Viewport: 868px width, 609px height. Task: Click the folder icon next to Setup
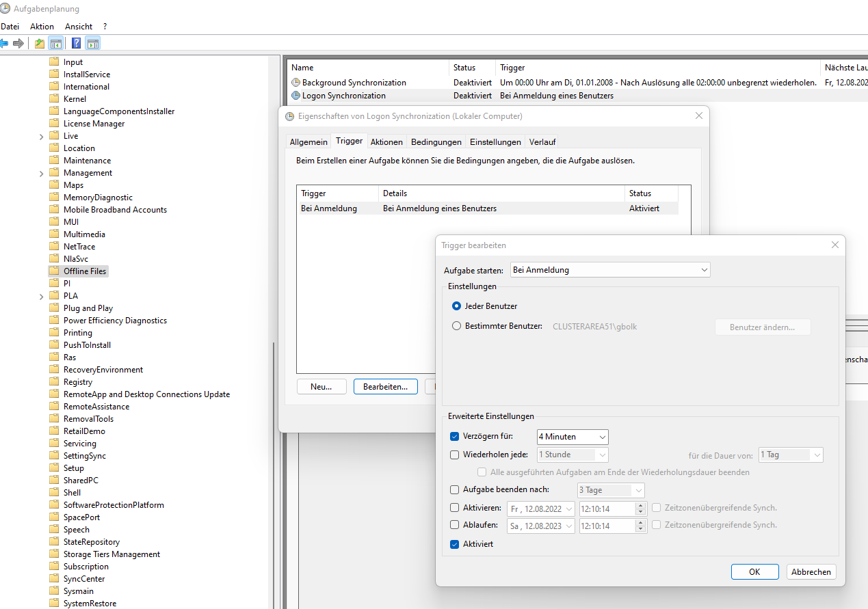click(54, 468)
